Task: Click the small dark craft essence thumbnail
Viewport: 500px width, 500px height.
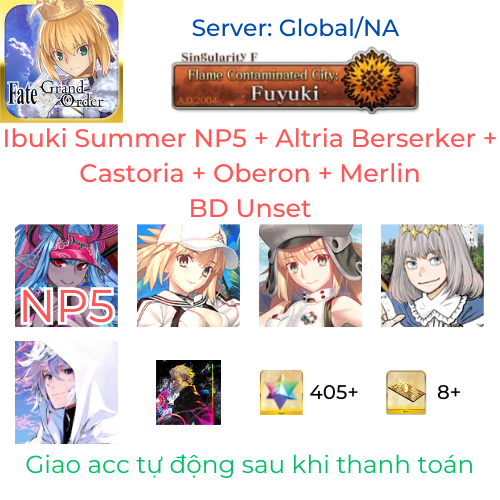Action: [188, 392]
